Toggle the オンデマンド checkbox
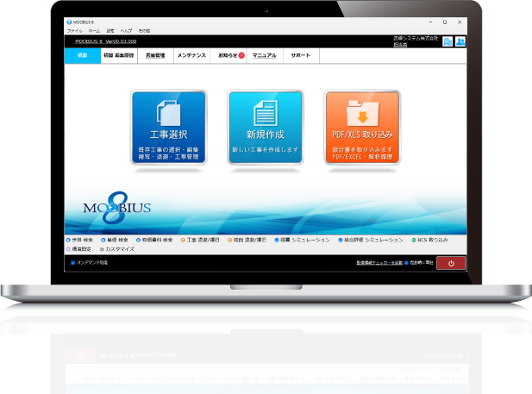 [x=72, y=262]
